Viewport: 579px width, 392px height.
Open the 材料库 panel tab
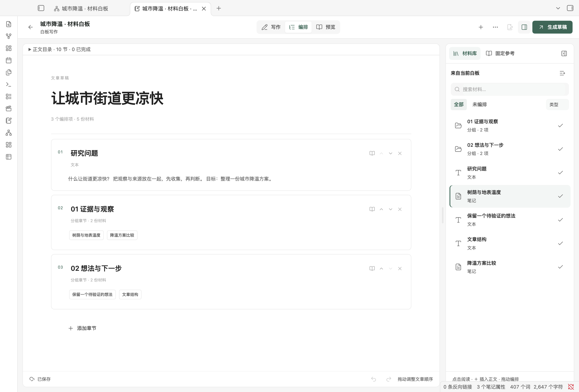click(465, 53)
